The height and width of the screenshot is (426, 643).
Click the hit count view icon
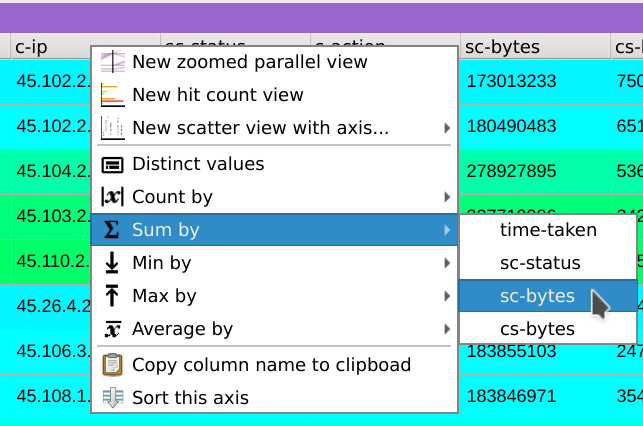click(x=113, y=95)
